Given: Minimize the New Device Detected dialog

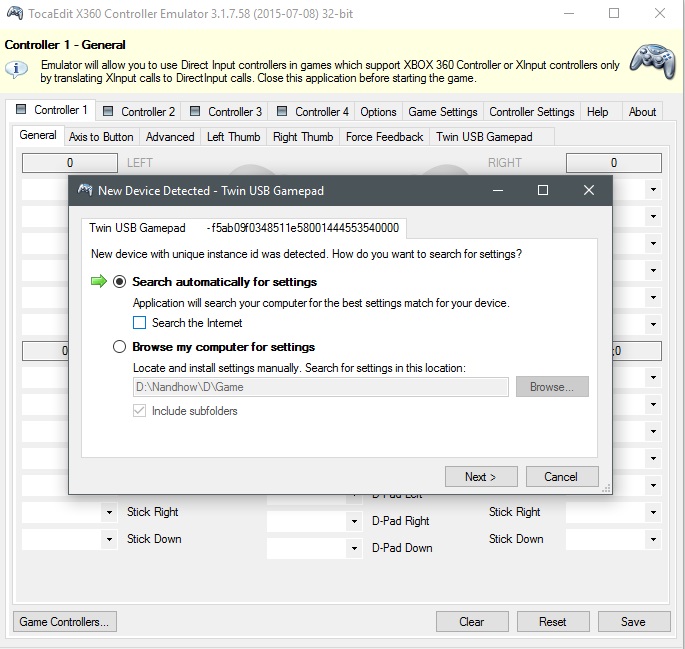Looking at the screenshot, I should (x=498, y=190).
